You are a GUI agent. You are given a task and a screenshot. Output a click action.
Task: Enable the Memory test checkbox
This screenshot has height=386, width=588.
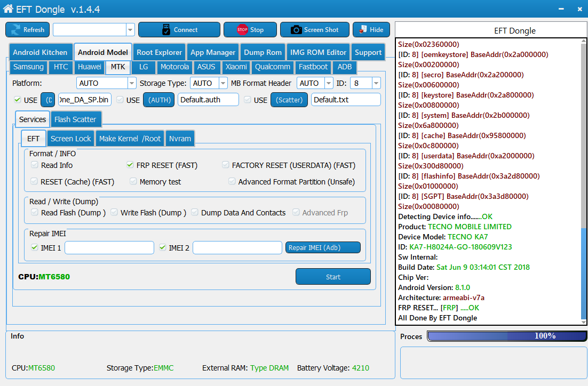point(133,181)
